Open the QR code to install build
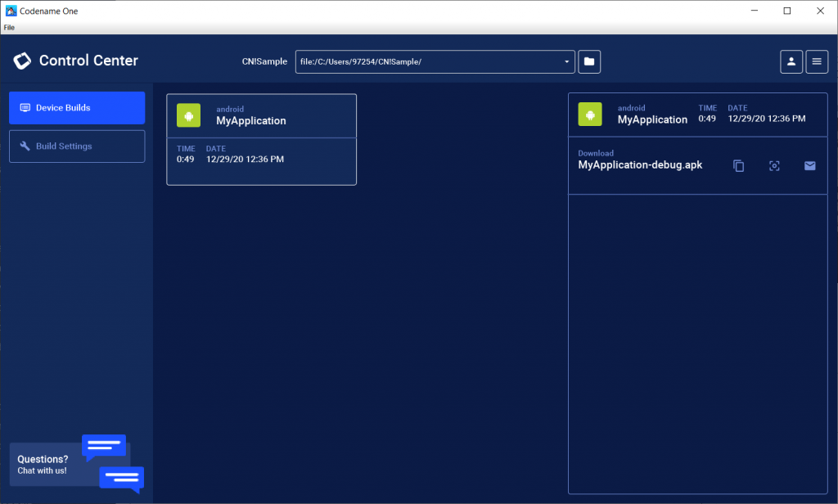This screenshot has height=504, width=838. pos(774,165)
